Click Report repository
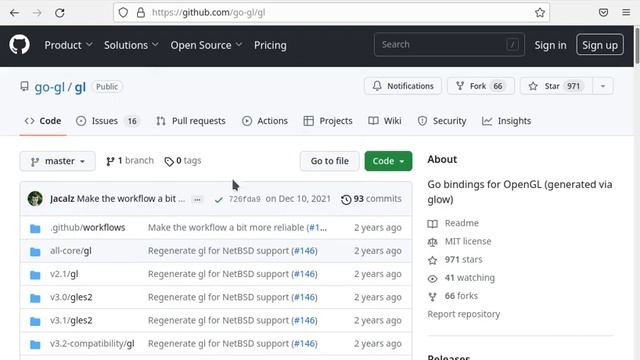Viewport: 640px width, 360px height. pos(464,314)
